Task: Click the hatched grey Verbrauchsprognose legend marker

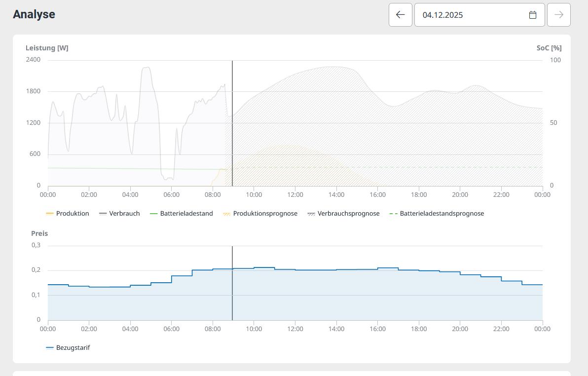Action: click(311, 214)
